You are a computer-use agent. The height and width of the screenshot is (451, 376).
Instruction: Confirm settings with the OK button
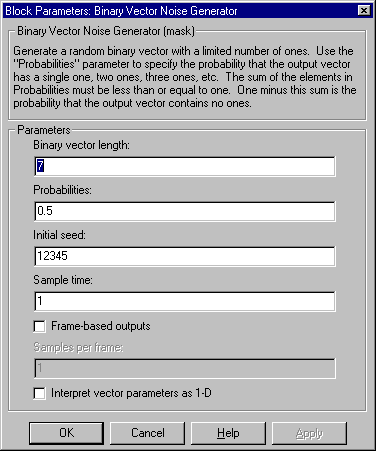point(66,433)
